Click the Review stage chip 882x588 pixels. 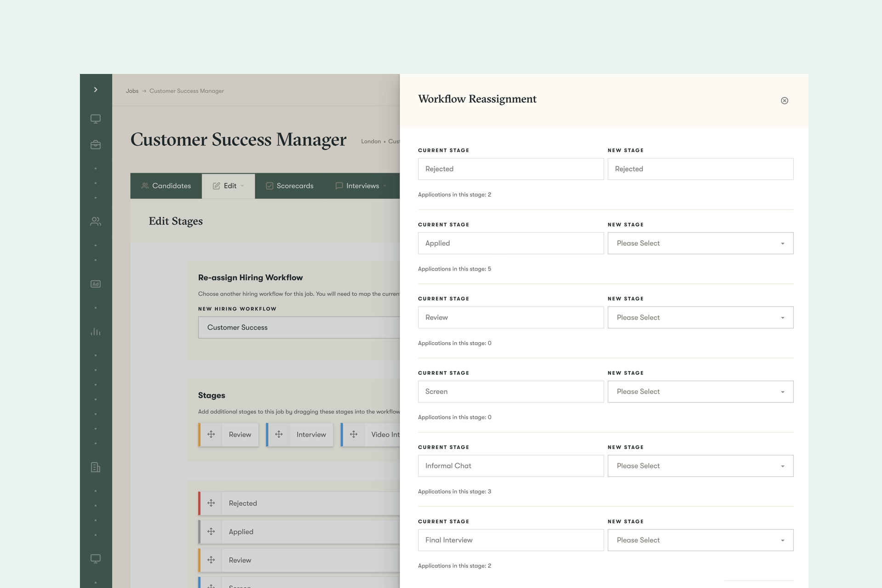pos(240,435)
